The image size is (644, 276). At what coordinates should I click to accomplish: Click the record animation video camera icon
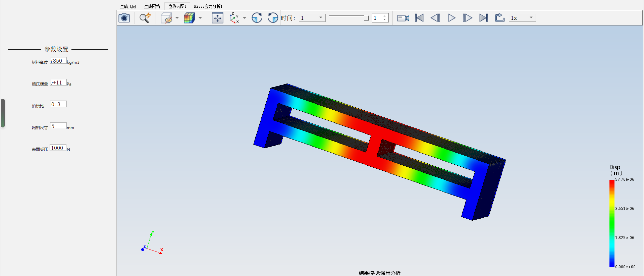point(403,18)
